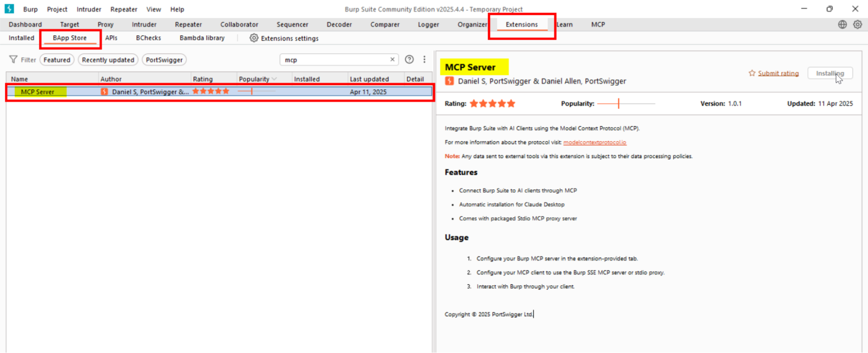Screen dimensions: 868x353
Task: Switch to the Target tab
Action: 69,24
